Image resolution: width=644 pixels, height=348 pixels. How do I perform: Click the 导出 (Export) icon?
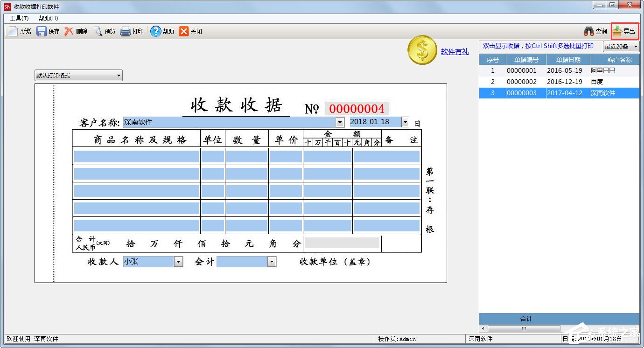tap(617, 31)
